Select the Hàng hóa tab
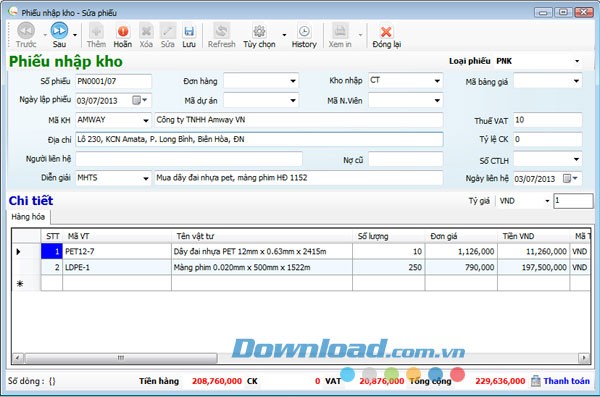 pos(28,217)
